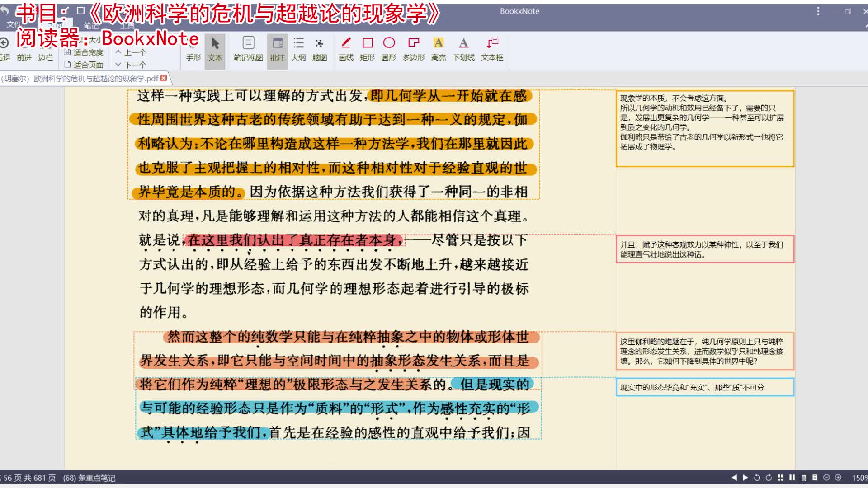Zoom out with minus icon
868x488 pixels.
[x=826, y=478]
